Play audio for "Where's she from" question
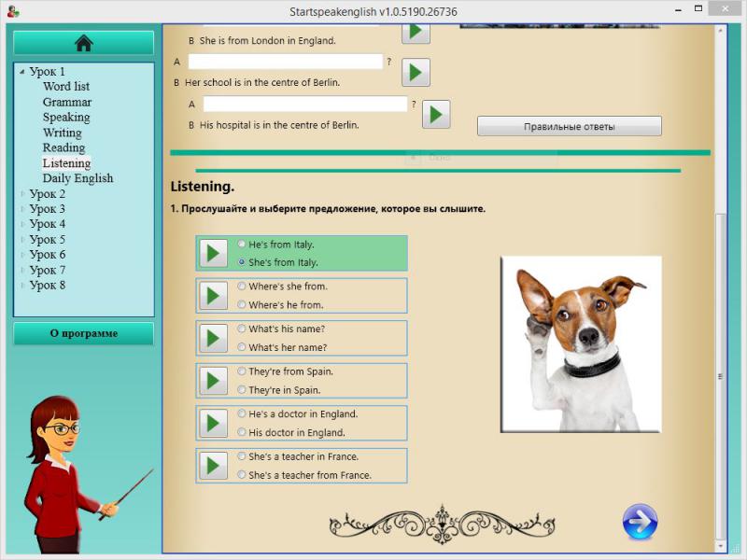Viewport: 747px width, 560px height. [x=213, y=296]
